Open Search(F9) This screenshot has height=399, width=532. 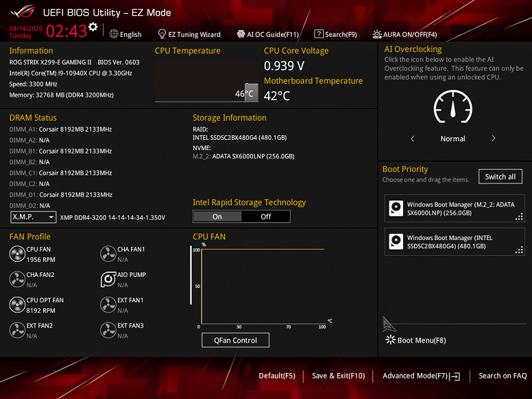tap(336, 34)
